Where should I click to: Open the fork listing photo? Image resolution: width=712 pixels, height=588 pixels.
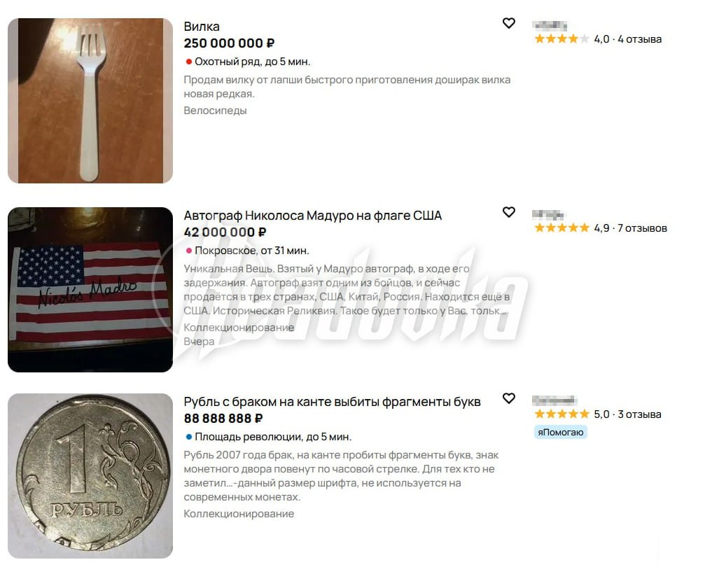(90, 101)
